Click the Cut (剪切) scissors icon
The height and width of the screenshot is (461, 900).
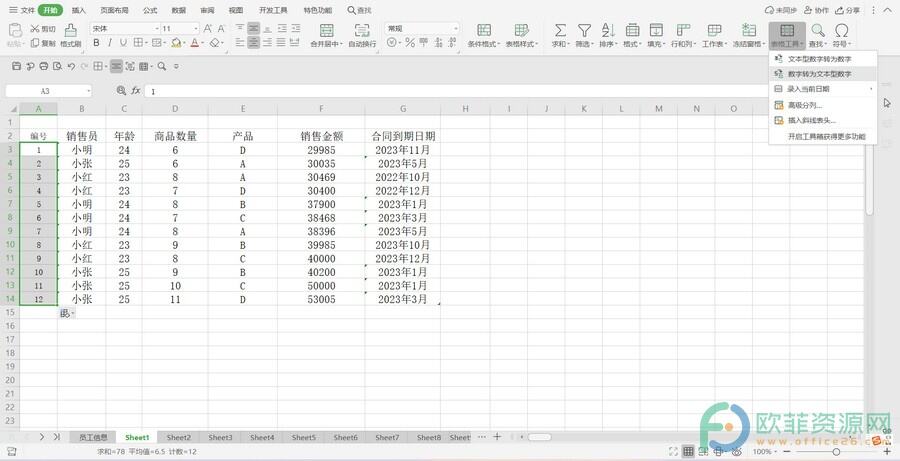point(34,29)
